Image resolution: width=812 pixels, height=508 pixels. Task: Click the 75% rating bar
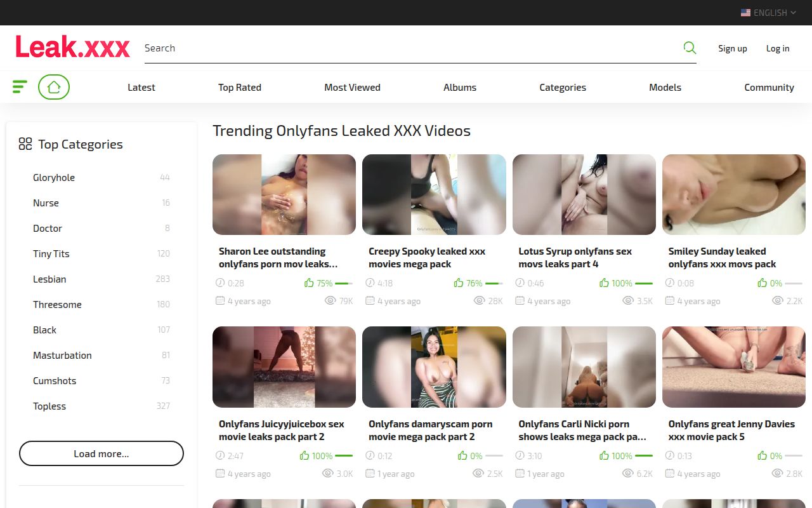coord(343,283)
